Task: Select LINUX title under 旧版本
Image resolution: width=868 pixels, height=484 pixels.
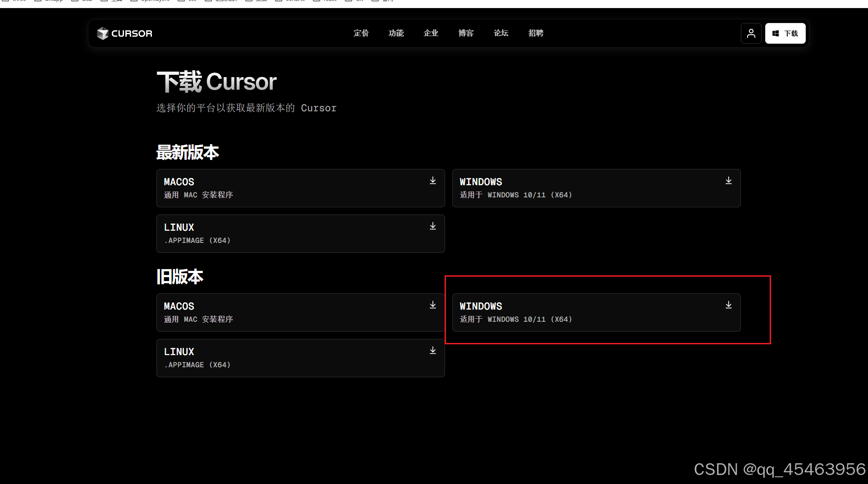Action: pyautogui.click(x=179, y=352)
